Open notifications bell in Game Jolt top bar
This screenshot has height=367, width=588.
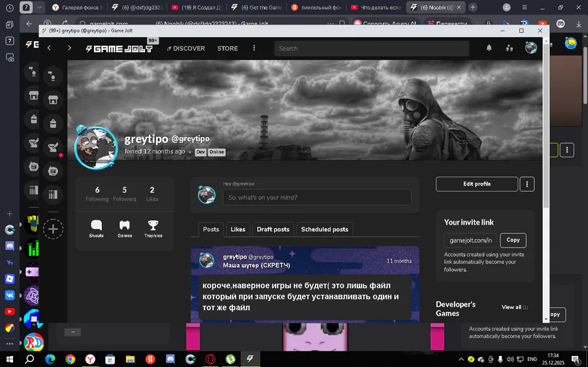489,48
